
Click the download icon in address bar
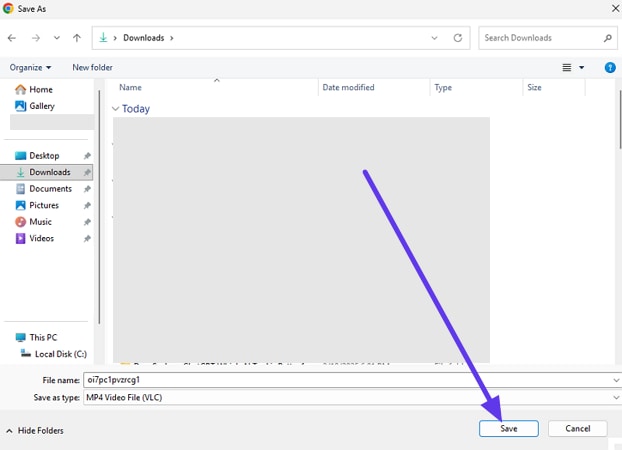tap(103, 38)
